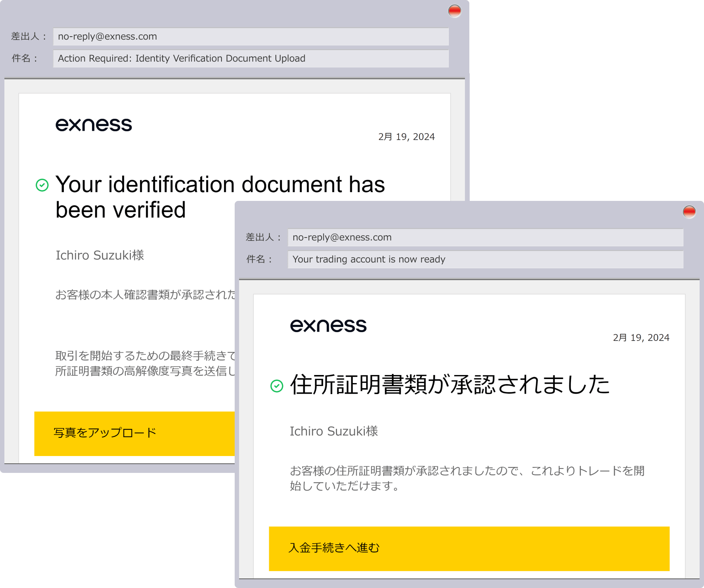Viewport: 704px width, 588px height.
Task: Click subject field 'Your trading account is now ready'
Action: pos(485,260)
